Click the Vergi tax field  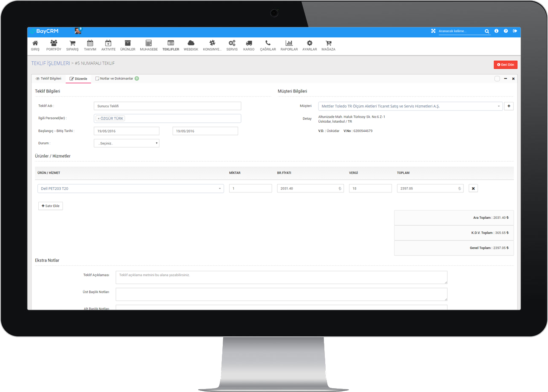click(370, 188)
